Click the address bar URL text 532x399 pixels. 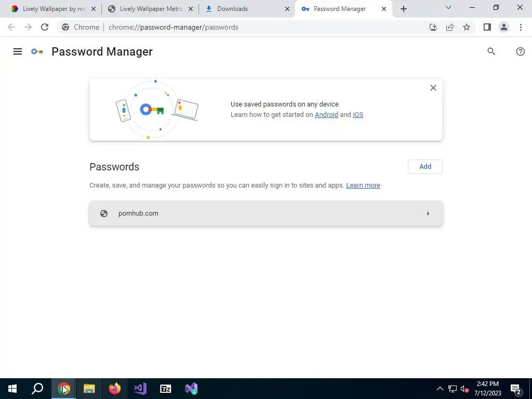pyautogui.click(x=173, y=27)
